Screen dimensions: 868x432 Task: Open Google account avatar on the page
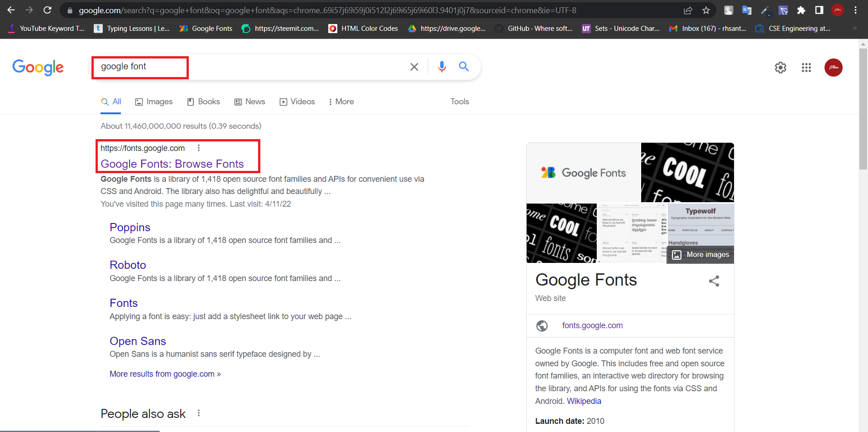(834, 68)
